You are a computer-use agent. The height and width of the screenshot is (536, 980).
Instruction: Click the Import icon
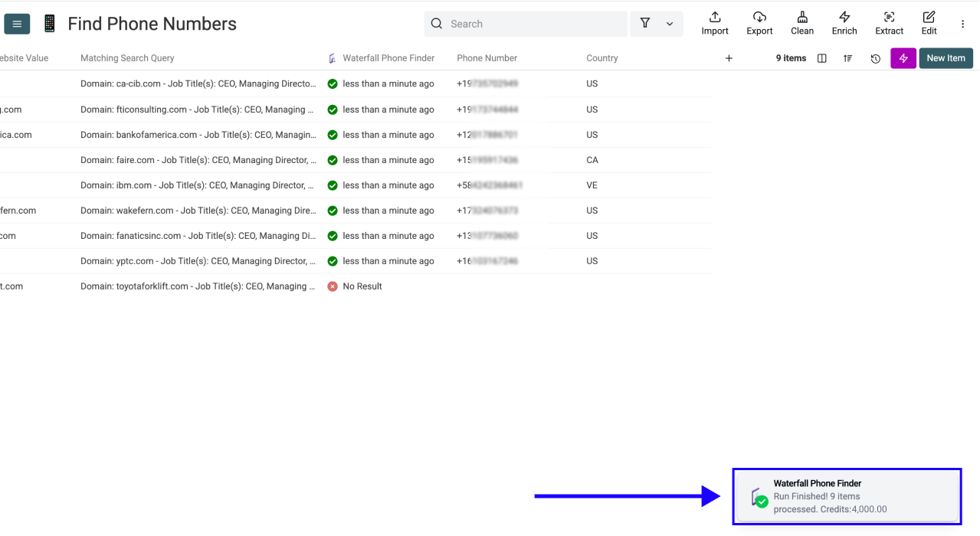pyautogui.click(x=714, y=18)
